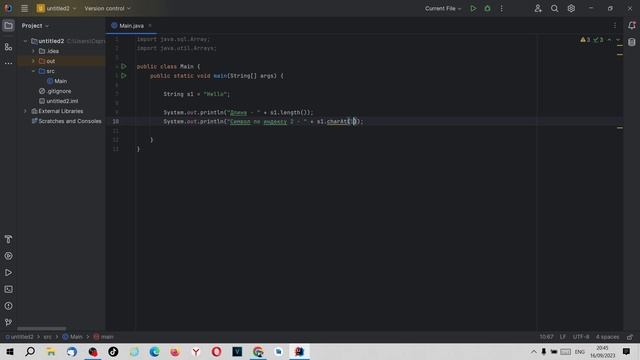
Task: Open the Git tool window icon
Action: (8, 322)
